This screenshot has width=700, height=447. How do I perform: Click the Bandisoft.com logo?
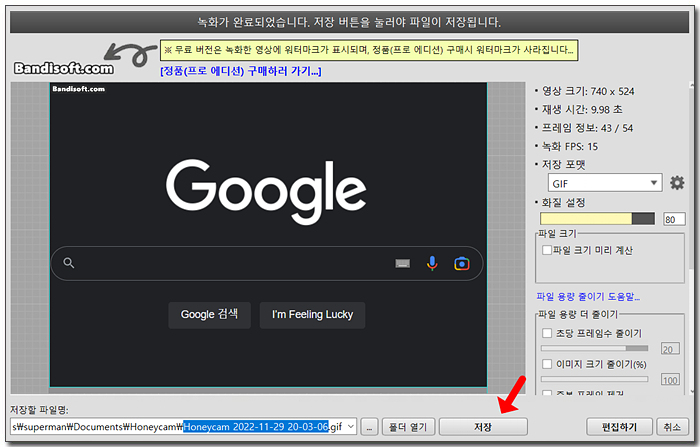64,68
